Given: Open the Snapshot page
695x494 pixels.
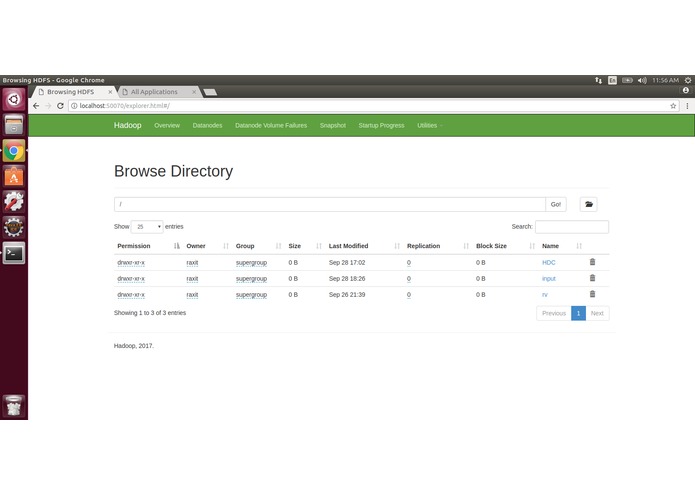Looking at the screenshot, I should 333,125.
